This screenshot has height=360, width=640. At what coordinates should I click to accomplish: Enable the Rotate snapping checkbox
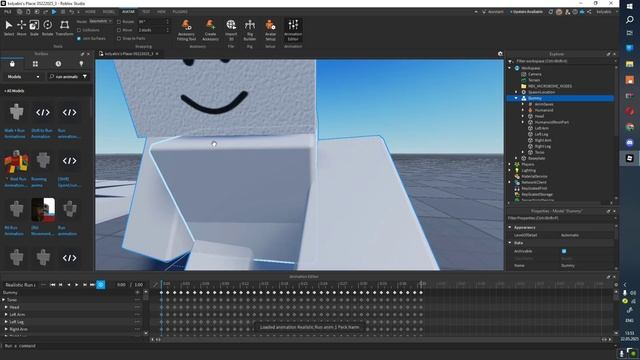click(119, 22)
